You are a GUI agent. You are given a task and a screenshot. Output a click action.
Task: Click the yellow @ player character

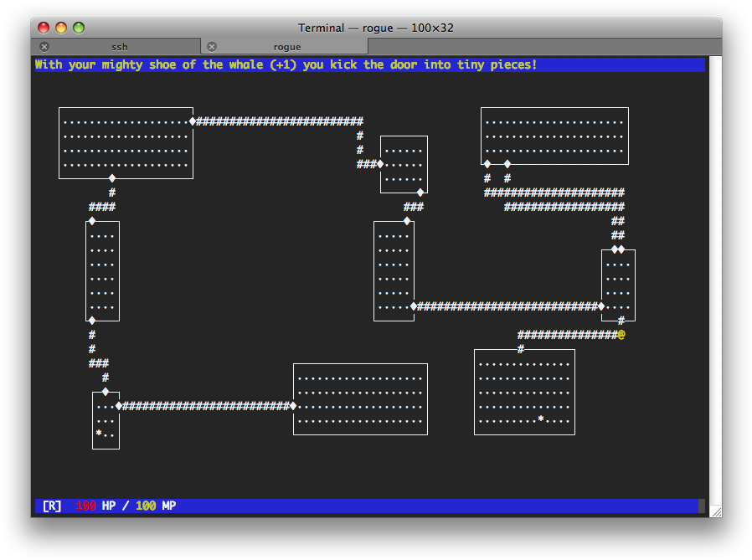pos(621,335)
